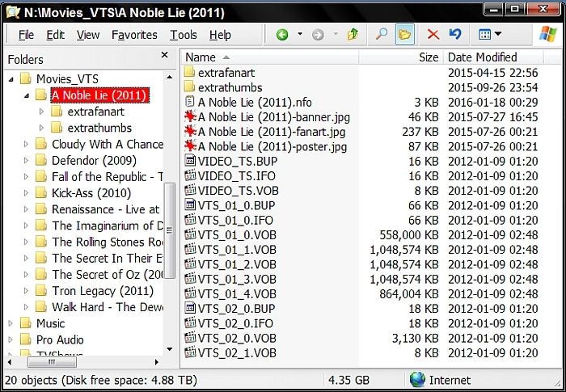The image size is (566, 392).
Task: Open the Help menu
Action: tap(220, 35)
